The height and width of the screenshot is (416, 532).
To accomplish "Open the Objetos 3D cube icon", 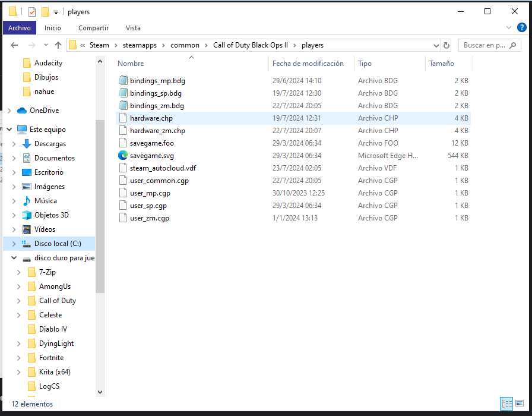I will click(27, 215).
